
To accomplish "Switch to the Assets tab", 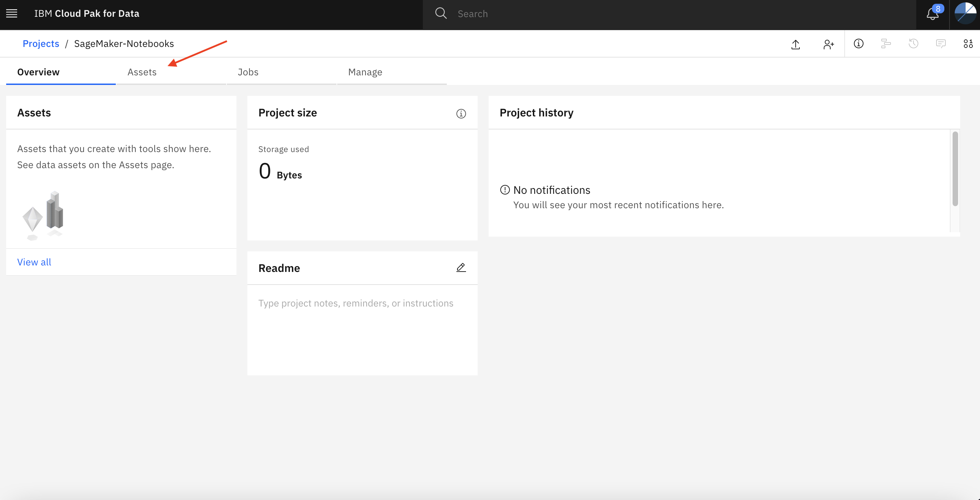I will (x=142, y=72).
